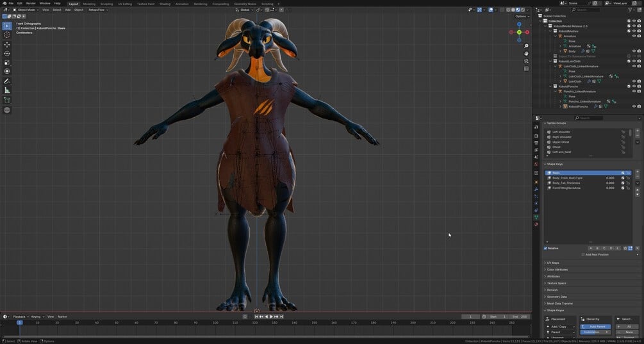Image resolution: width=644 pixels, height=344 pixels.
Task: Enable the Add Rest Position checkbox
Action: [x=582, y=254]
